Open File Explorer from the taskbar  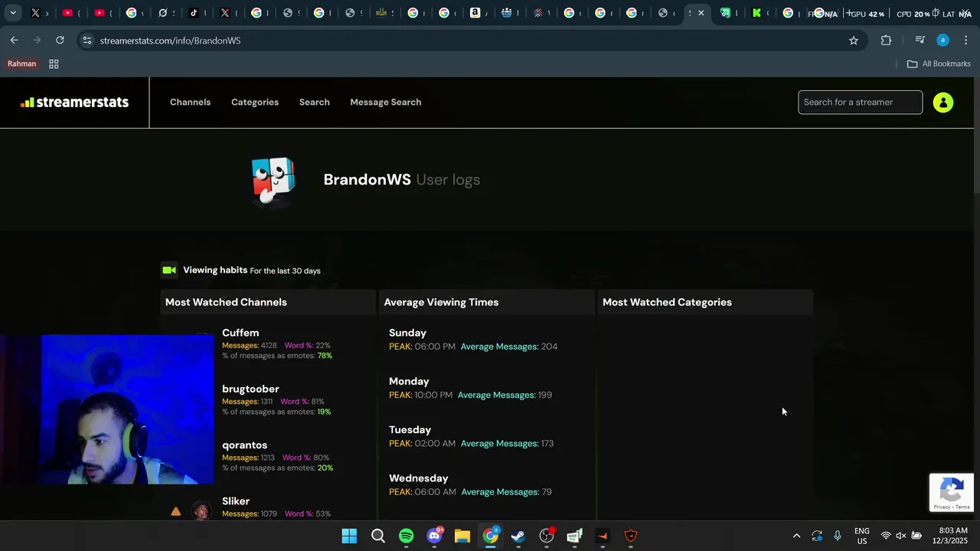tap(462, 536)
